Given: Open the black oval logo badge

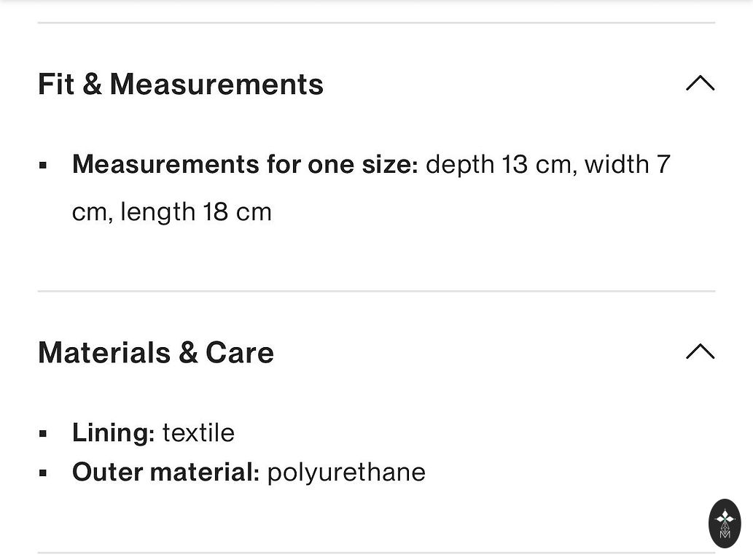Looking at the screenshot, I should 725,523.
